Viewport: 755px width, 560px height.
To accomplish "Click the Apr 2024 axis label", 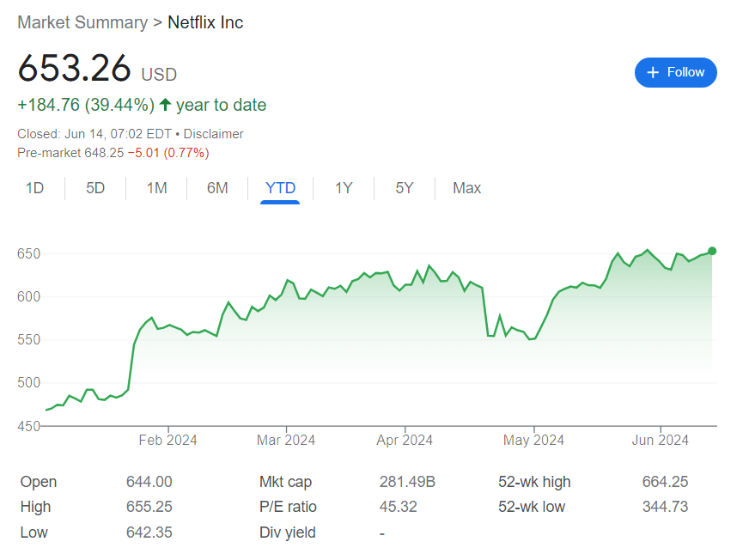I will (405, 440).
